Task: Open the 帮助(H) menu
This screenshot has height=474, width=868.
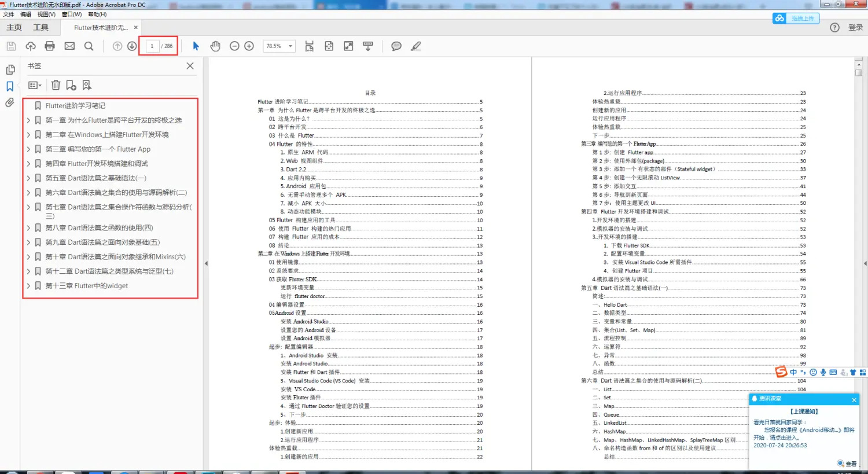Action: tap(97, 14)
